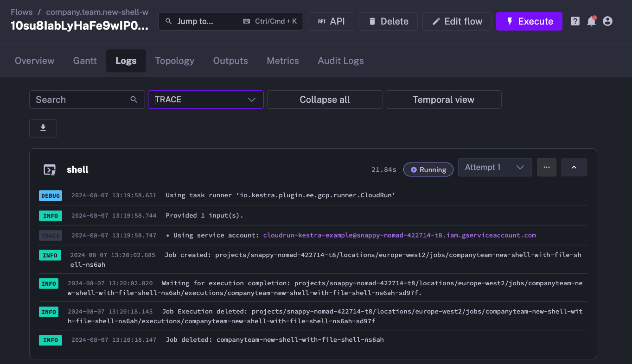Viewport: 632px width, 364px height.
Task: Click the Running status badge
Action: [428, 169]
